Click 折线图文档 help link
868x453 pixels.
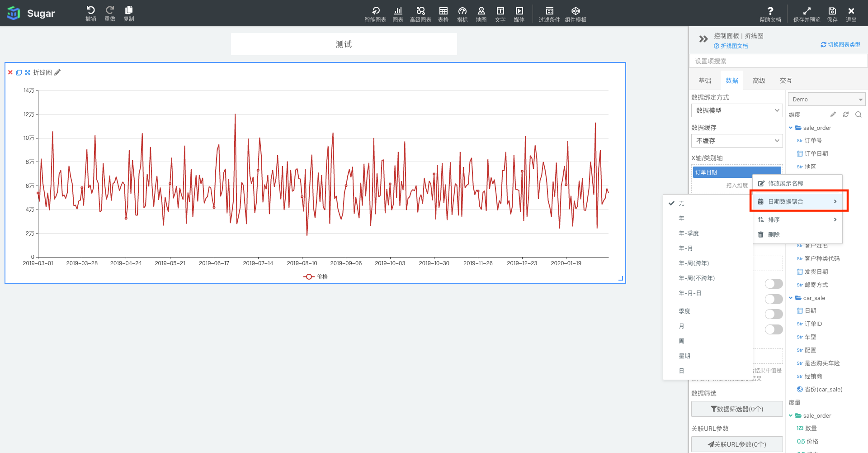[x=731, y=46]
